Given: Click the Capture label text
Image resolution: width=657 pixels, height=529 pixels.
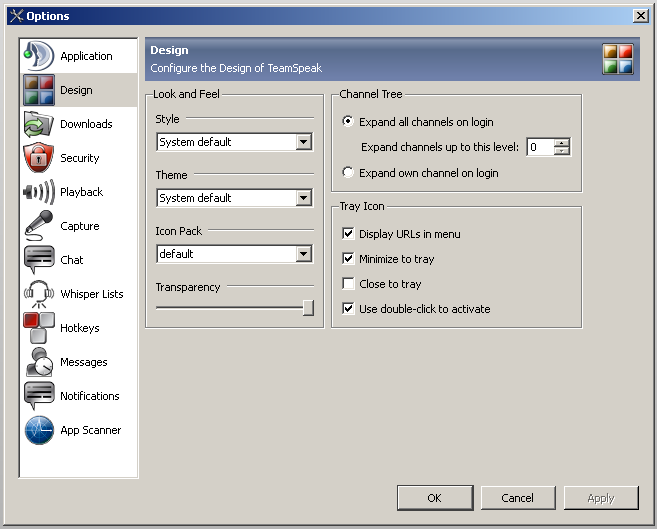Looking at the screenshot, I should (80, 226).
